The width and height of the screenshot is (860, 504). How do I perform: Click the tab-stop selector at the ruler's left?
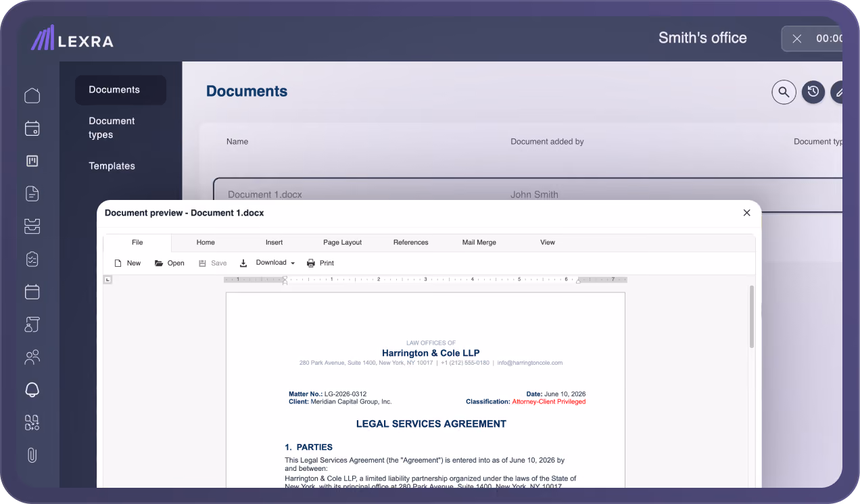pos(107,280)
